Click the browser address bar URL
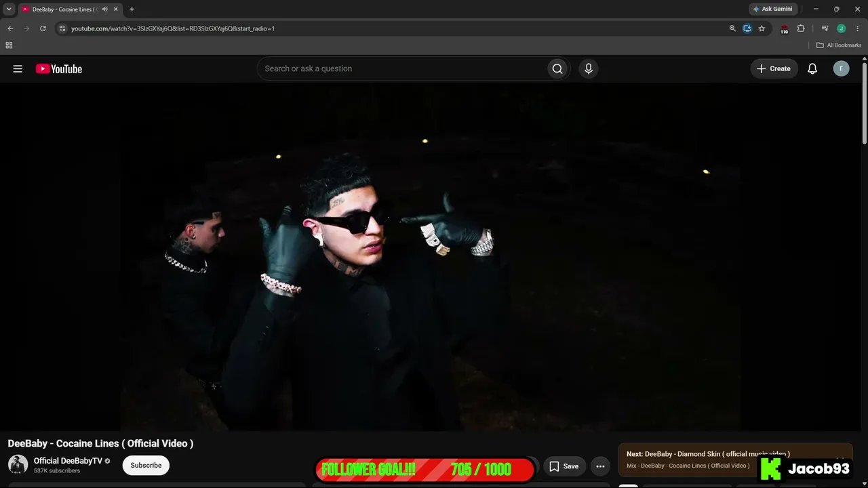Viewport: 868px width, 488px height. coord(173,28)
